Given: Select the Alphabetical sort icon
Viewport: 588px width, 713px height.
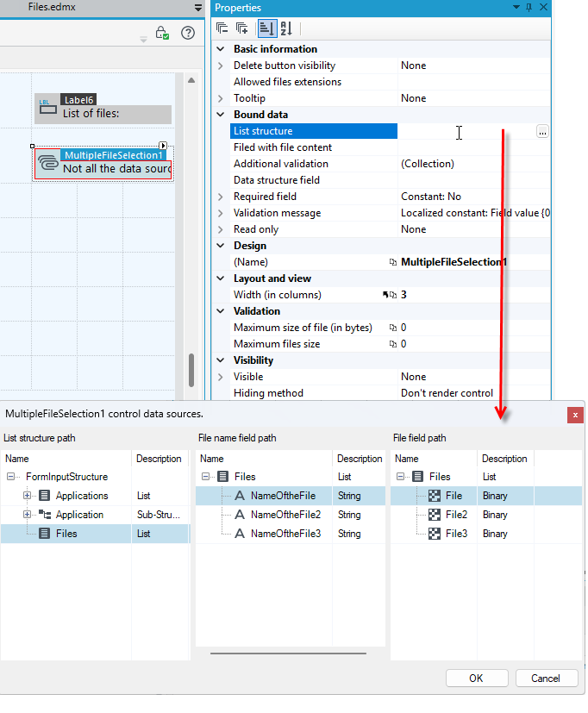Looking at the screenshot, I should pyautogui.click(x=286, y=28).
